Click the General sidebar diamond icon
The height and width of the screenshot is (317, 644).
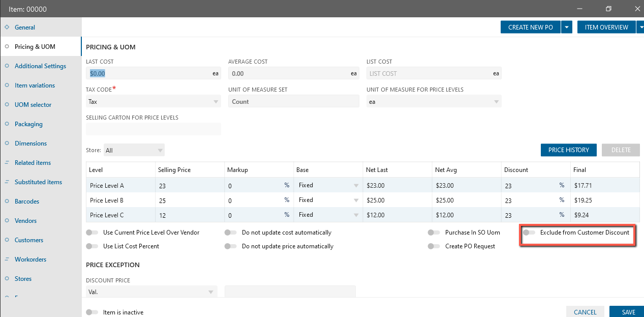click(7, 27)
